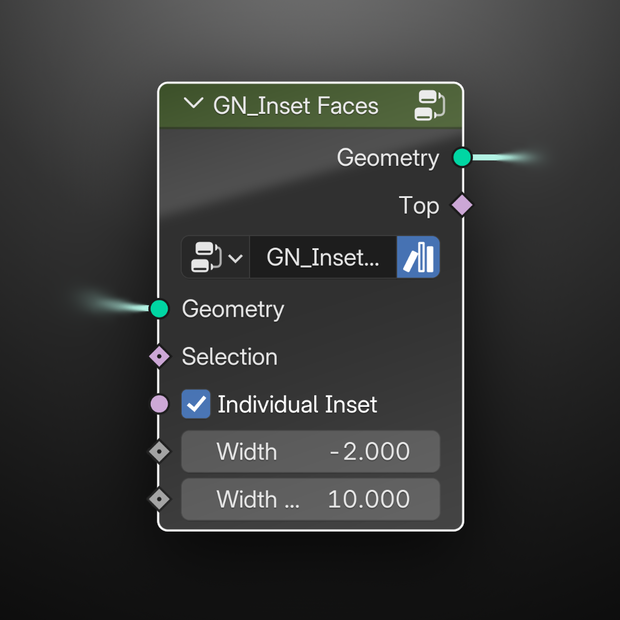Click the Selection label
Screen dimensions: 620x620
click(230, 357)
